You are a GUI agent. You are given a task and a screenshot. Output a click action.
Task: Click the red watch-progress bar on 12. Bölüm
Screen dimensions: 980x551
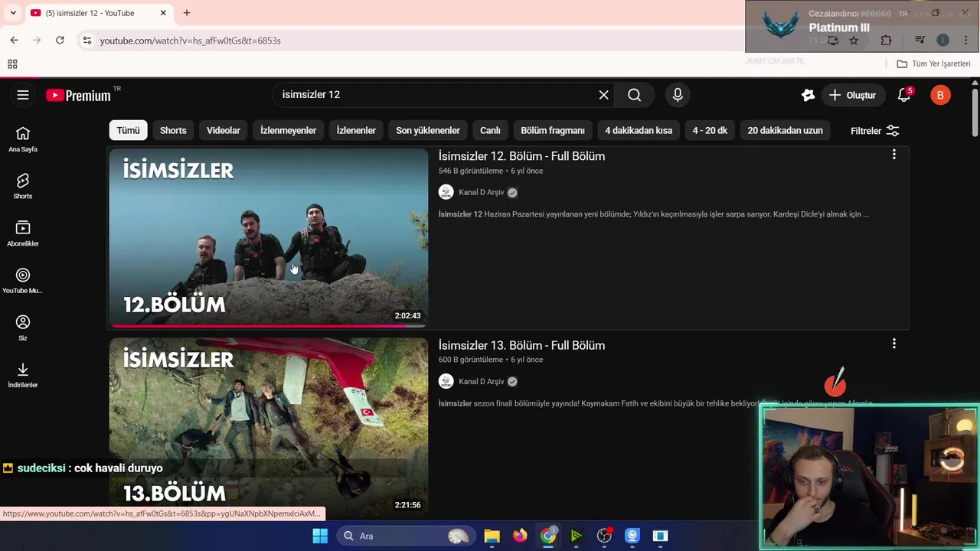click(258, 326)
